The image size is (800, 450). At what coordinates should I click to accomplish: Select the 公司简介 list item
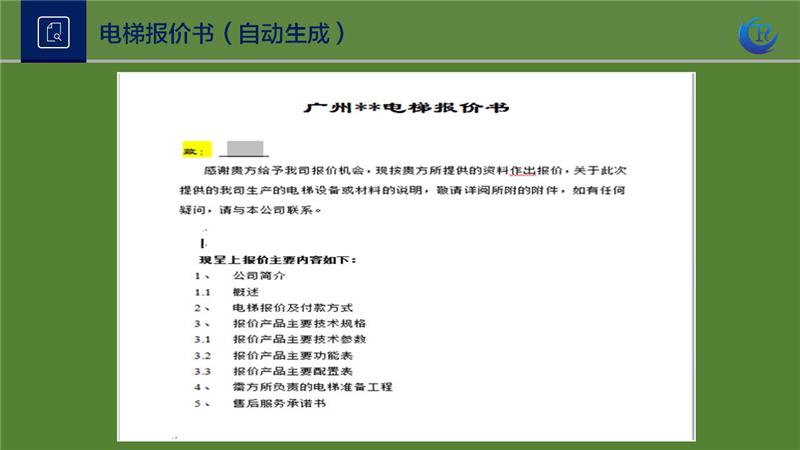[259, 275]
